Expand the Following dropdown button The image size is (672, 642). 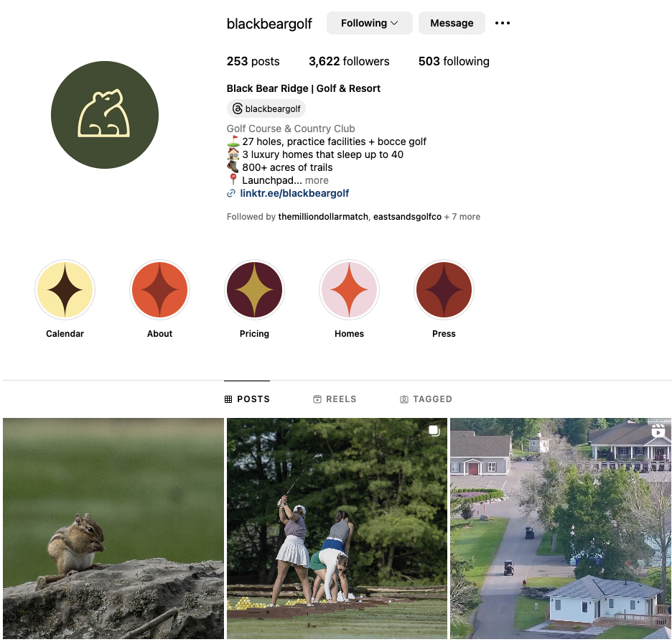[370, 23]
